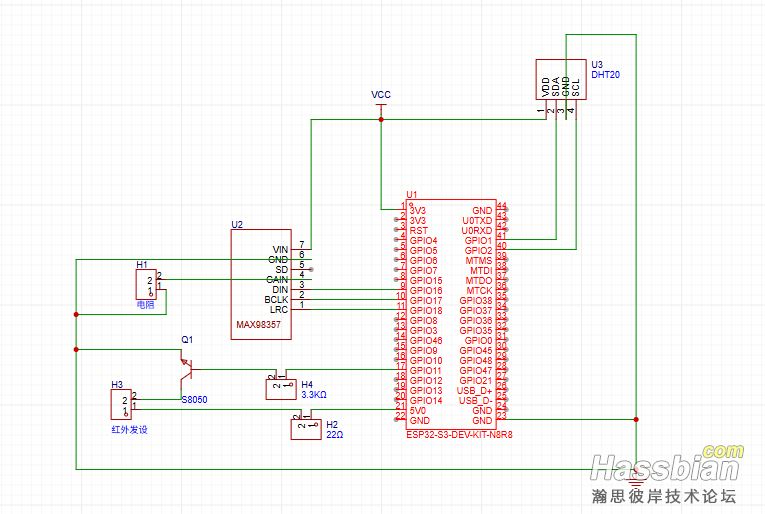Click the 红外发设 label under H3
The height and width of the screenshot is (514, 765).
[x=129, y=430]
